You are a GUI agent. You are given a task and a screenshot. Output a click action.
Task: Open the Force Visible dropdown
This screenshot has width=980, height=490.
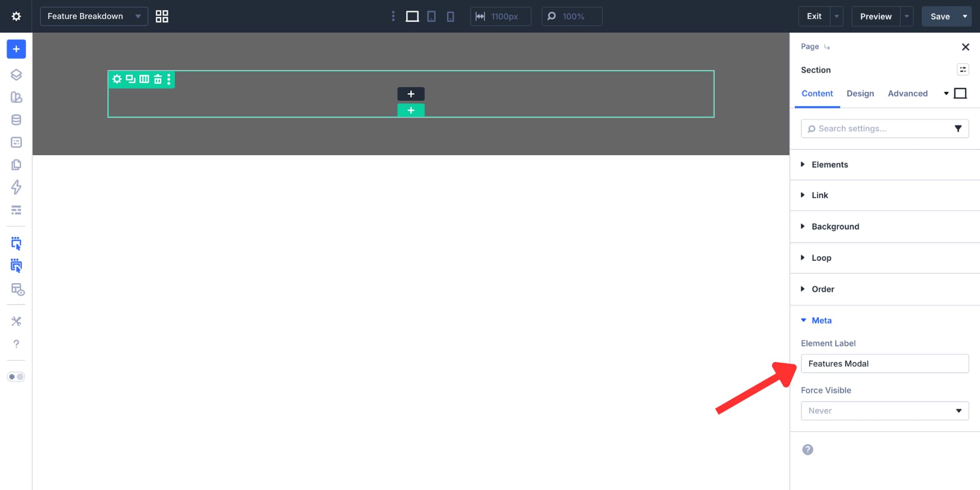885,411
